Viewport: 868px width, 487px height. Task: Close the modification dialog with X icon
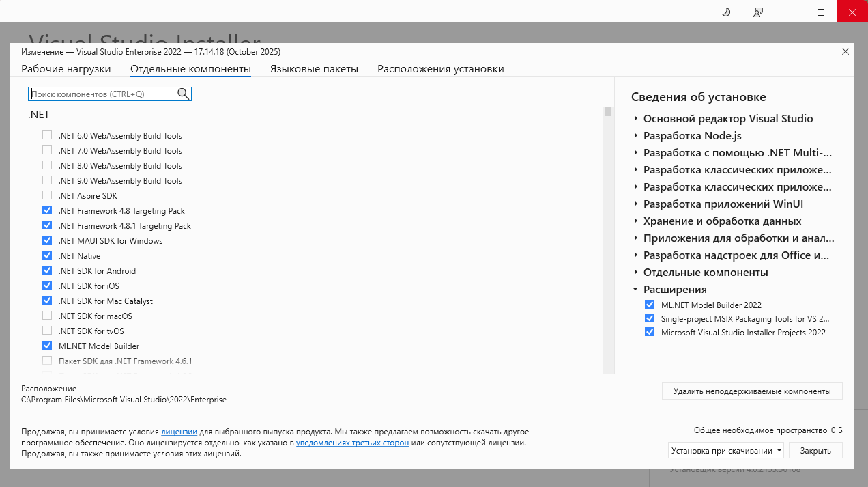pos(845,51)
